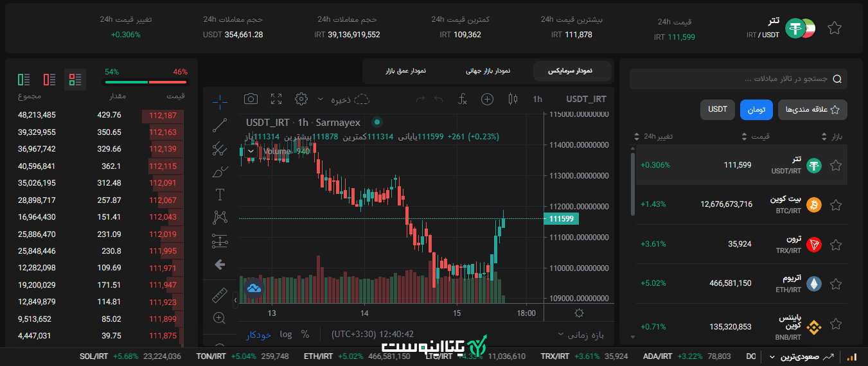Screen dimensions: 868x366
Task: Click the market search input field
Action: point(738,79)
